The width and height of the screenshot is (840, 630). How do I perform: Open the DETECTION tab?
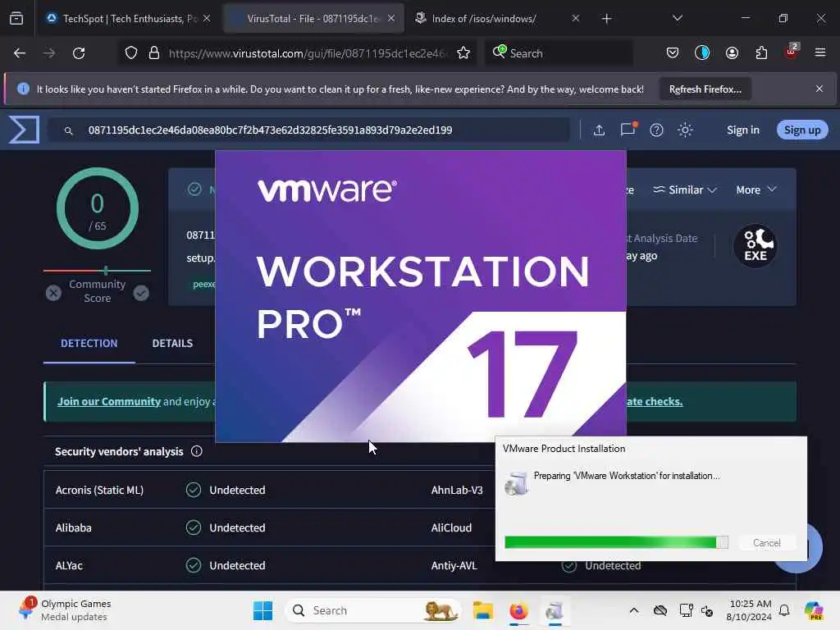tap(89, 344)
